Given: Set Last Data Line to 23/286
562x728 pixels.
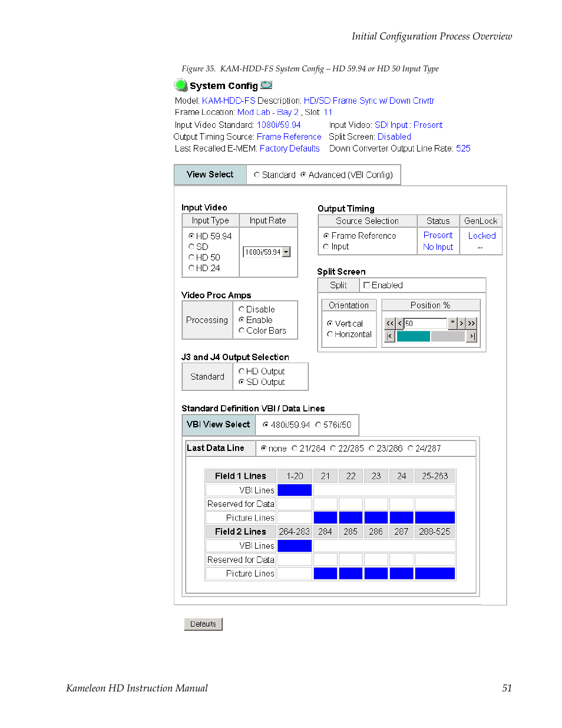Looking at the screenshot, I should coord(372,448).
